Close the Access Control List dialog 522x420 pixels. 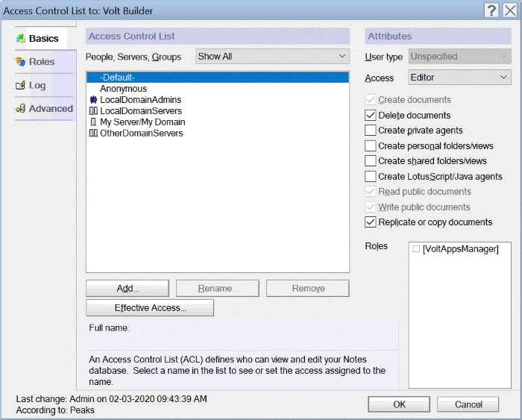coord(510,10)
